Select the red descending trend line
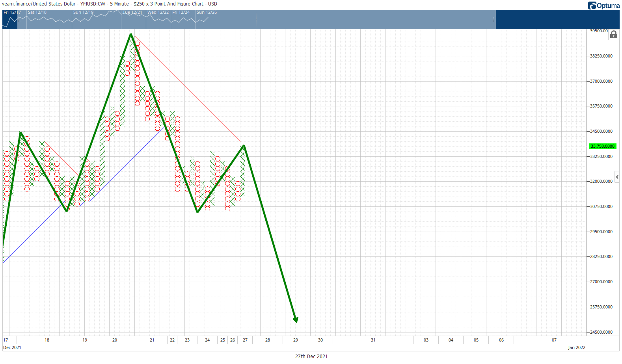 point(187,89)
